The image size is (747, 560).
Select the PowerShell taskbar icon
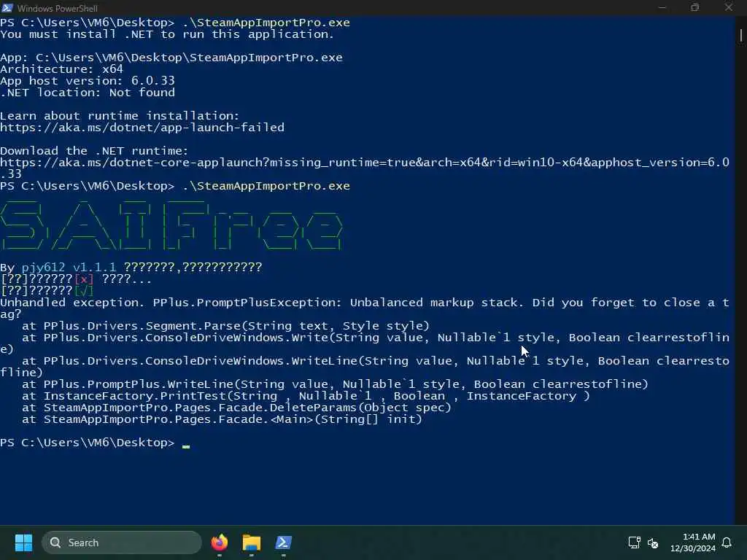click(x=284, y=542)
